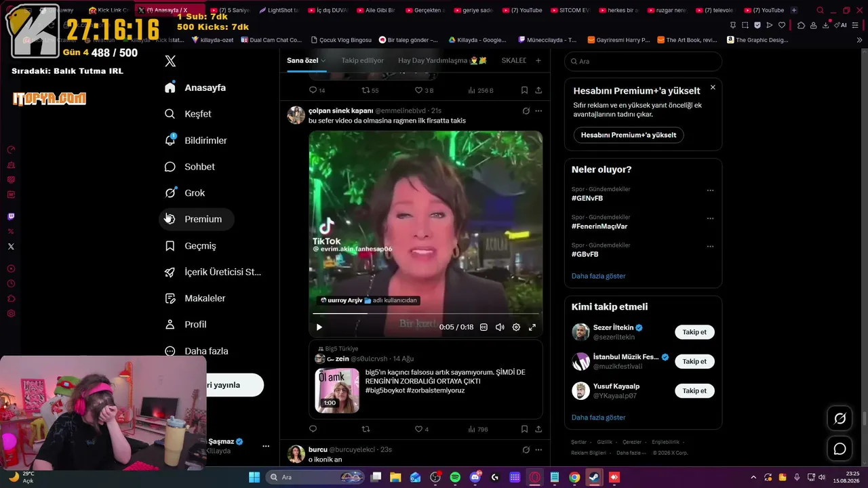Open the #GENvFB trending topic
The width and height of the screenshot is (868, 488).
[587, 199]
